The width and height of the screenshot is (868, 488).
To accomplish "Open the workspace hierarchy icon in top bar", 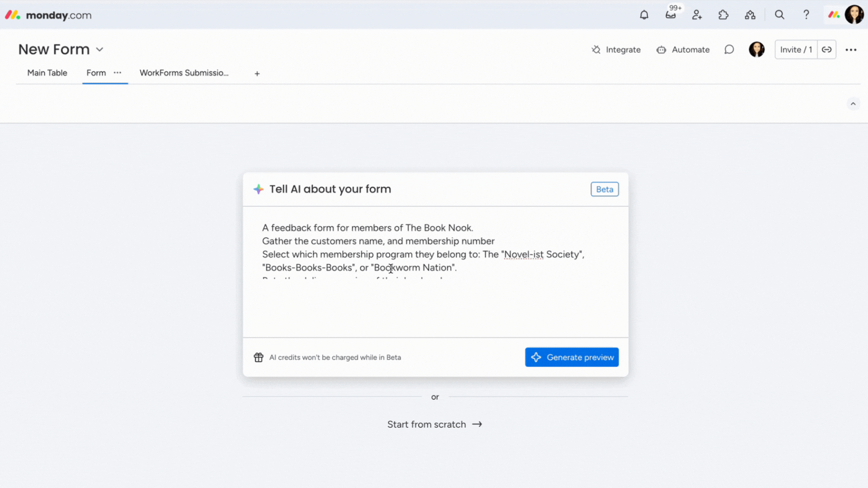I will (x=750, y=15).
